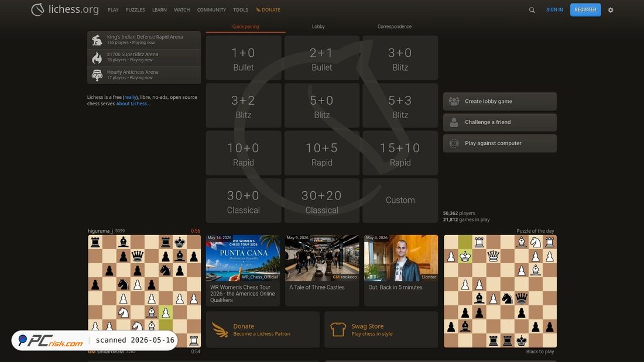Screen dimensions: 644x362
Task: Click the About Lichess link
Action: pyautogui.click(x=133, y=104)
